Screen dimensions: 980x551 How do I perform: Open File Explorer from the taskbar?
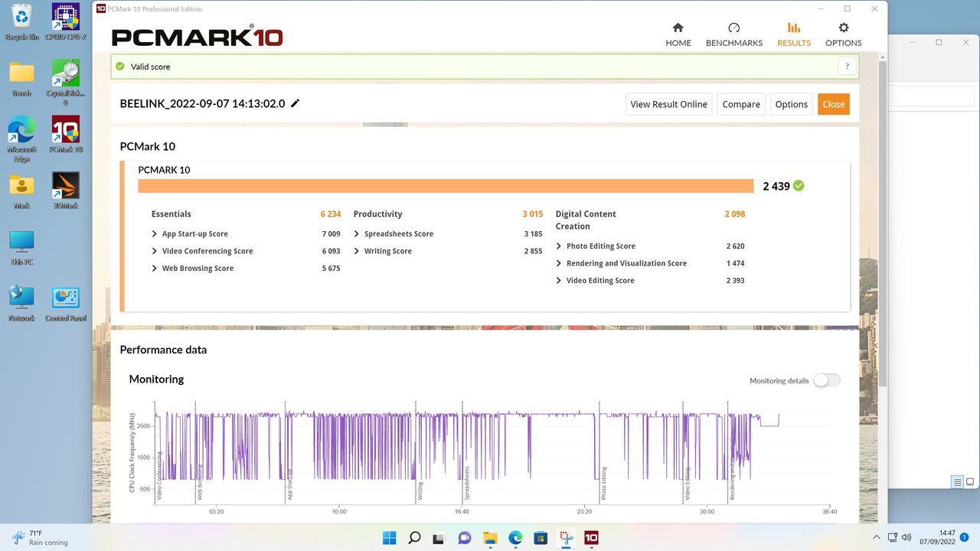point(490,537)
